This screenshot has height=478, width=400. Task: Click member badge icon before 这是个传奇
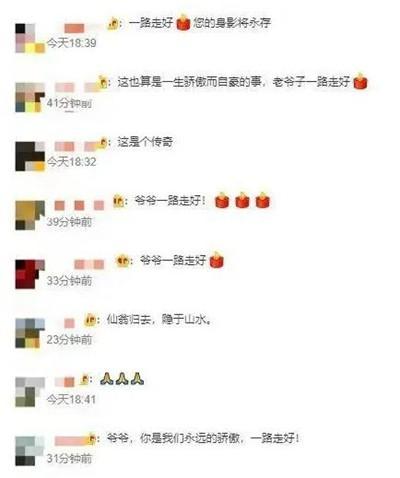coord(102,143)
